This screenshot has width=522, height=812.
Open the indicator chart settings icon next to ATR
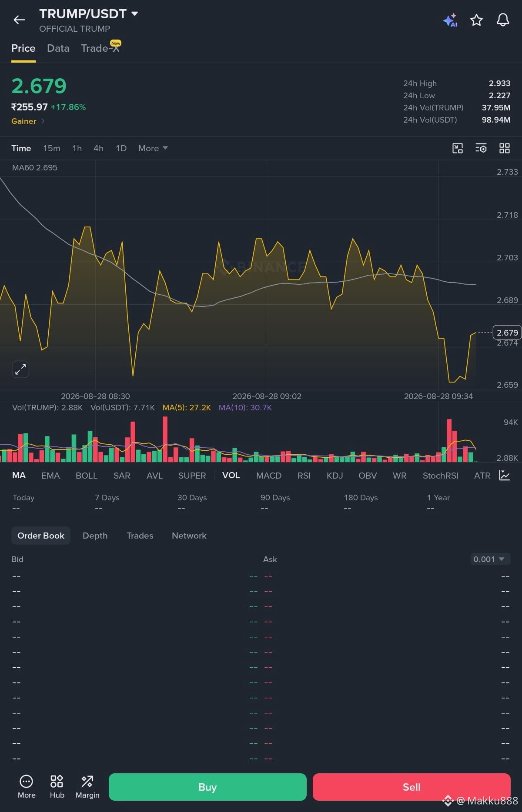coord(504,475)
